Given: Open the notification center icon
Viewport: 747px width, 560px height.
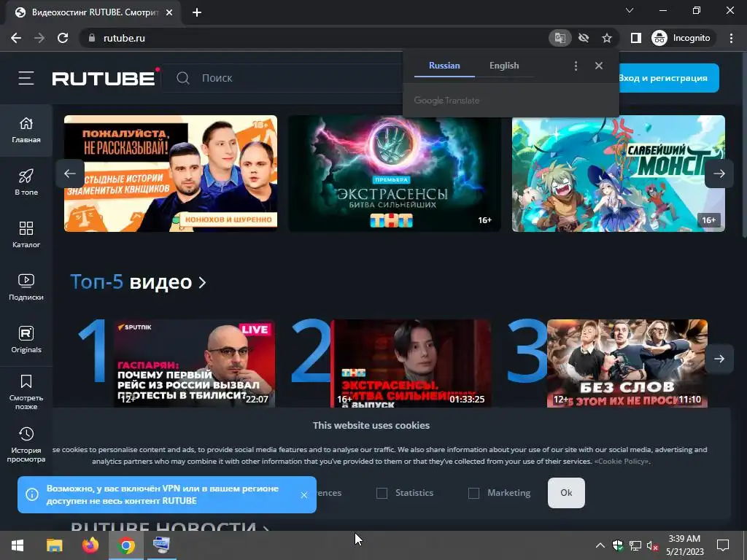Looking at the screenshot, I should tap(723, 545).
